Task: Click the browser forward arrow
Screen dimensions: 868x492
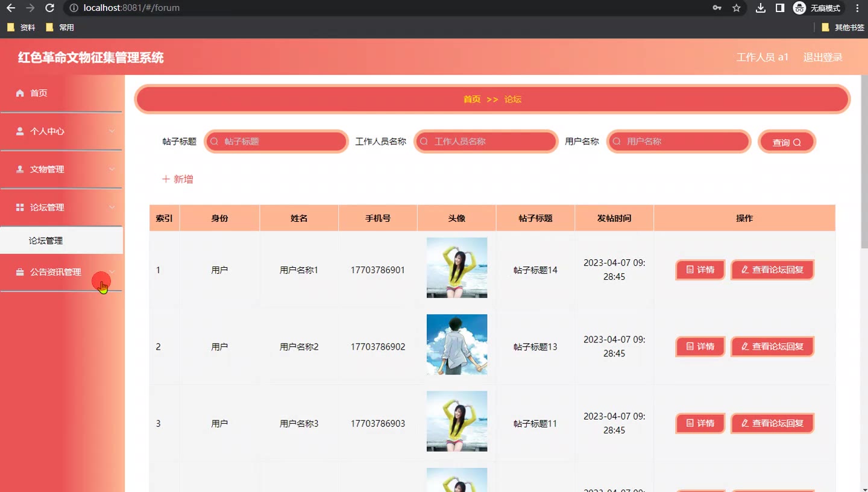Action: [30, 8]
